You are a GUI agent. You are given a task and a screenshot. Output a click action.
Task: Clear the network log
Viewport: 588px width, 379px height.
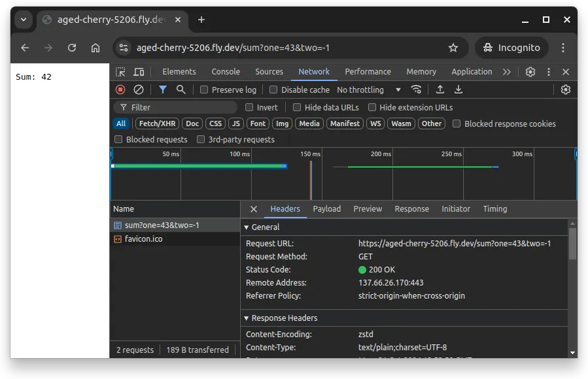pyautogui.click(x=138, y=90)
